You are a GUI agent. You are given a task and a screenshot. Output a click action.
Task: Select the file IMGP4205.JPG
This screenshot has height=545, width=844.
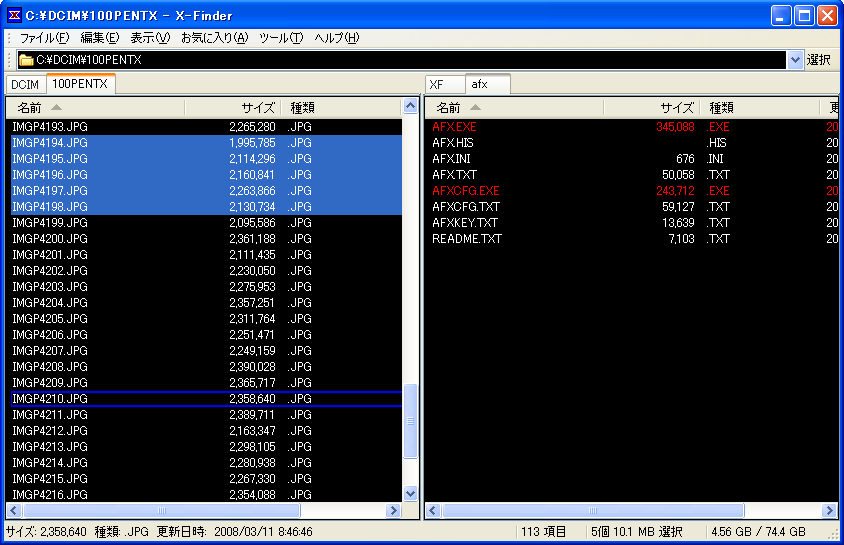(50, 319)
